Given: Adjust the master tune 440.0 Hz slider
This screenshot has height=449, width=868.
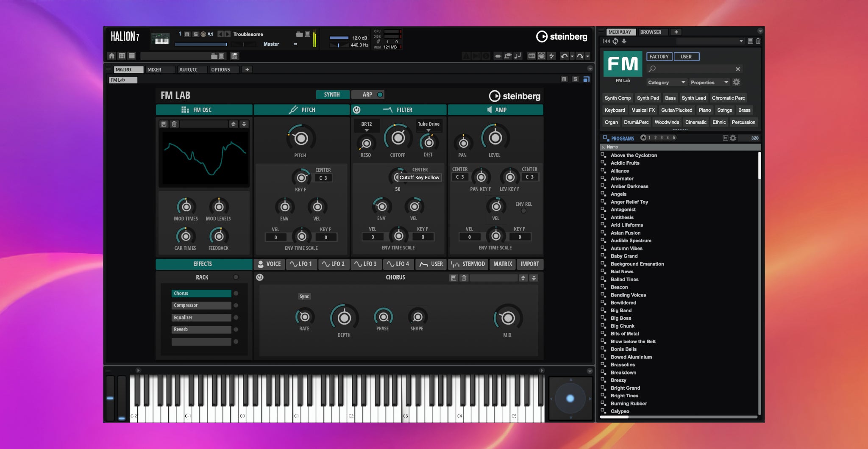Looking at the screenshot, I should point(339,45).
